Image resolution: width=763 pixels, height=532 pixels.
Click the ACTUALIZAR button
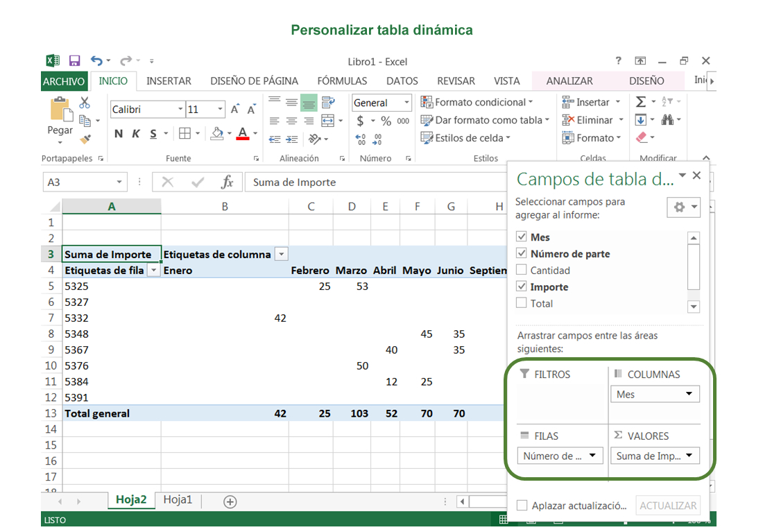pyautogui.click(x=668, y=506)
